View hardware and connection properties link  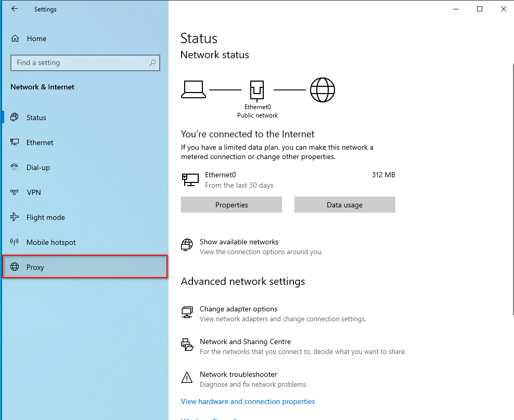[248, 401]
